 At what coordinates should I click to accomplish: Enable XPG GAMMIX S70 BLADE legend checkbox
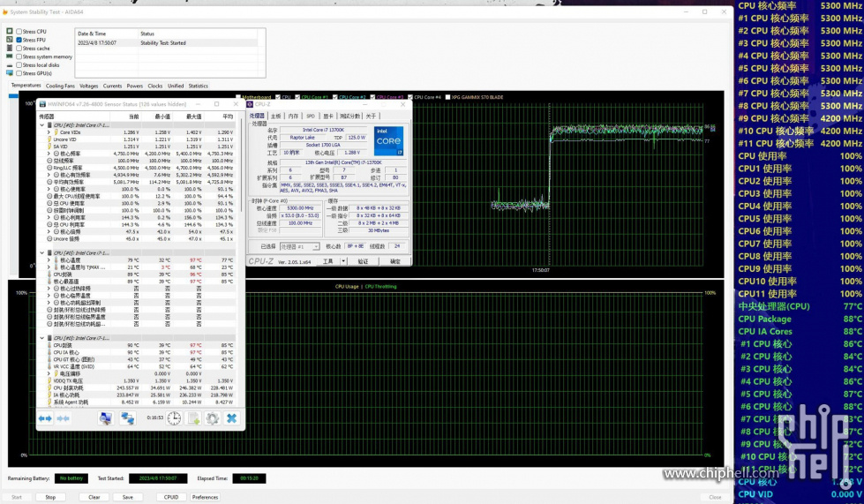pos(447,97)
